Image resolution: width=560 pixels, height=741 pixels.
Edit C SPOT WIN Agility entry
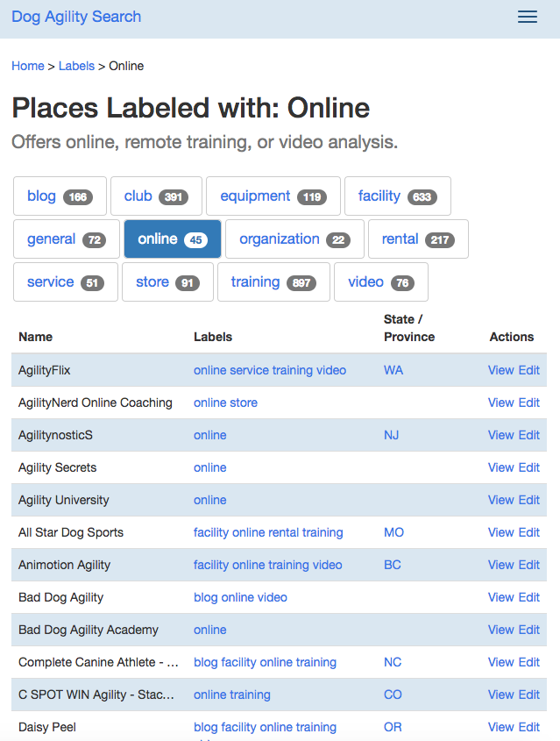pyautogui.click(x=528, y=695)
